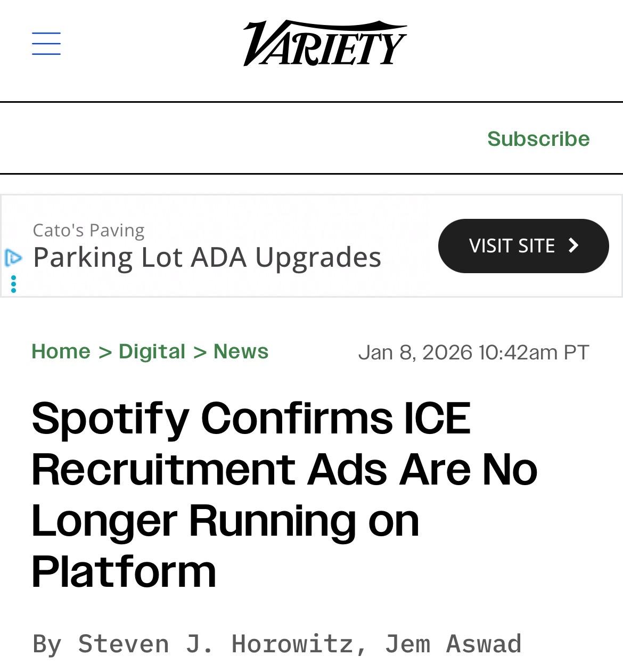Select the News breadcrumb link

point(241,351)
